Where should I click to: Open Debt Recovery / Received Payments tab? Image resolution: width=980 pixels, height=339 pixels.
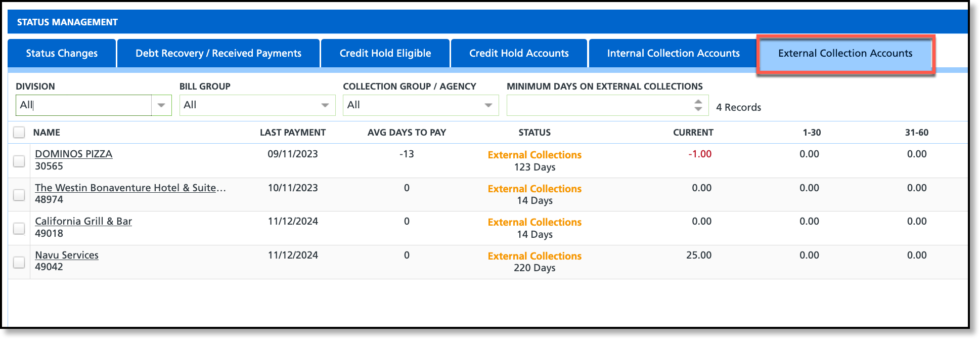[x=218, y=53]
